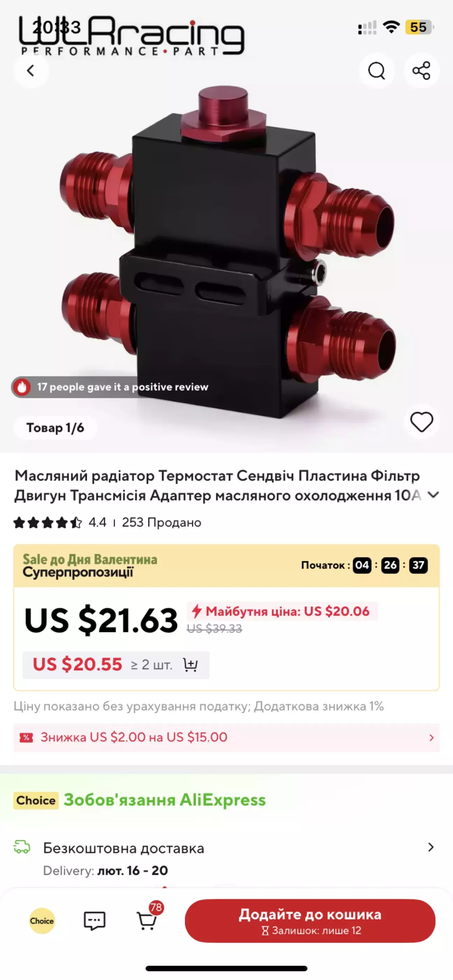Viewport: 453px width, 980px height.
Task: Add item to wishlist heart icon
Action: pos(422,422)
